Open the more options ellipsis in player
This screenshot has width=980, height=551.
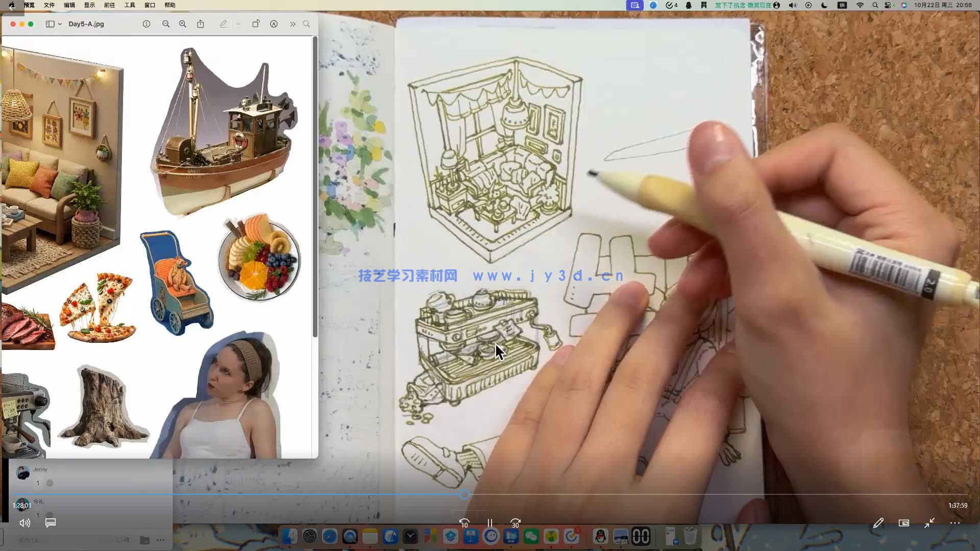coord(955,523)
